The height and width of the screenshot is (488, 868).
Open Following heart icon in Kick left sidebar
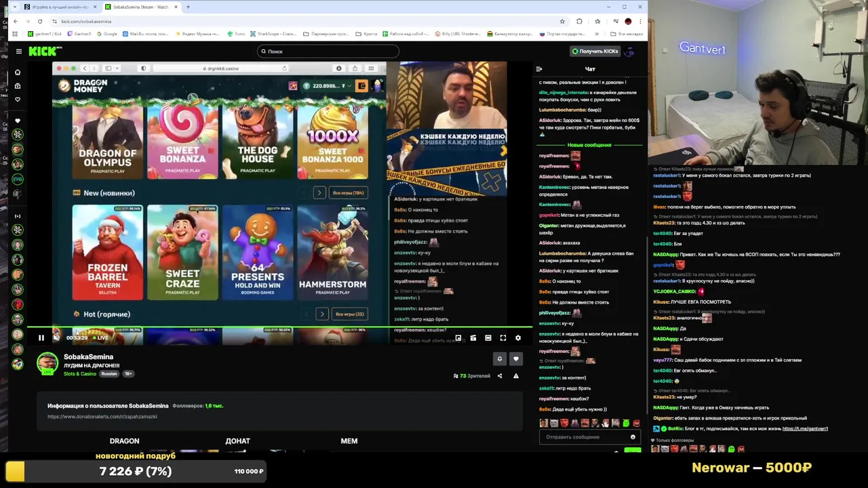pyautogui.click(x=18, y=99)
